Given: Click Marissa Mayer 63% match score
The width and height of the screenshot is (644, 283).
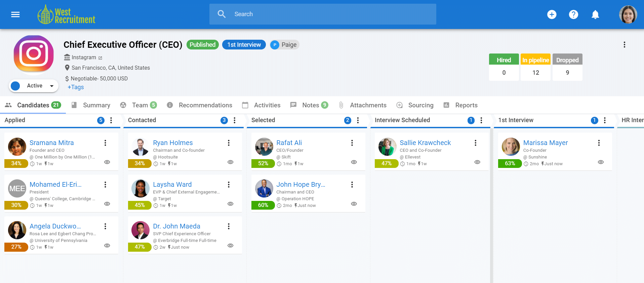Looking at the screenshot, I should [x=510, y=164].
